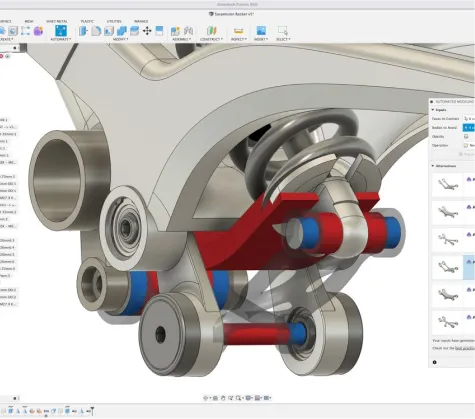The width and height of the screenshot is (475, 419).
Task: Switch to the SHEET METAL tab
Action: point(57,21)
